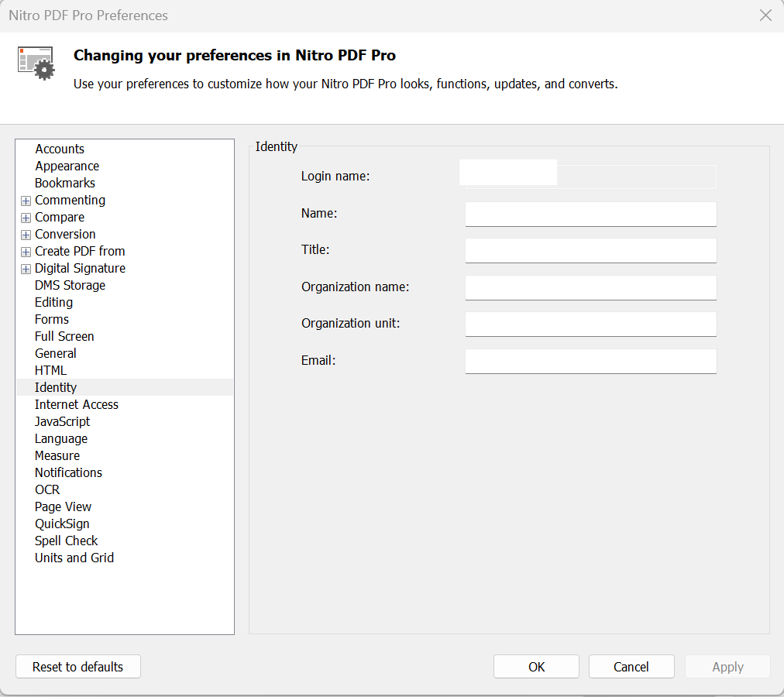Click the Name input field
The width and height of the screenshot is (784, 697).
tap(590, 214)
